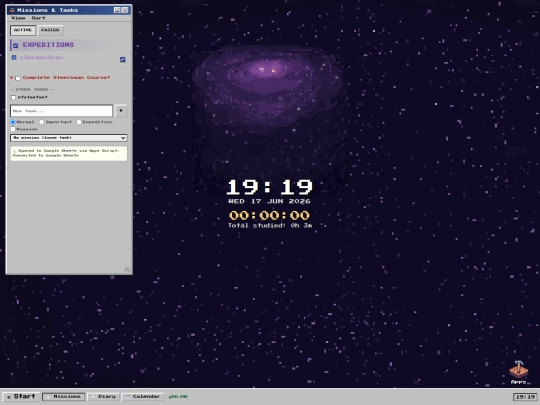The width and height of the screenshot is (540, 405).
Task: Check the first task under Other Tasks
Action: (13, 97)
